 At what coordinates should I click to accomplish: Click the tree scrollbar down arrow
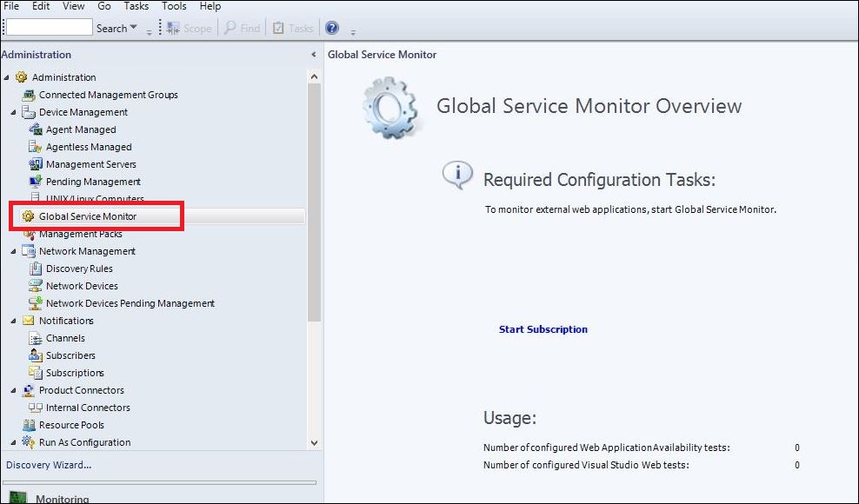pyautogui.click(x=314, y=442)
